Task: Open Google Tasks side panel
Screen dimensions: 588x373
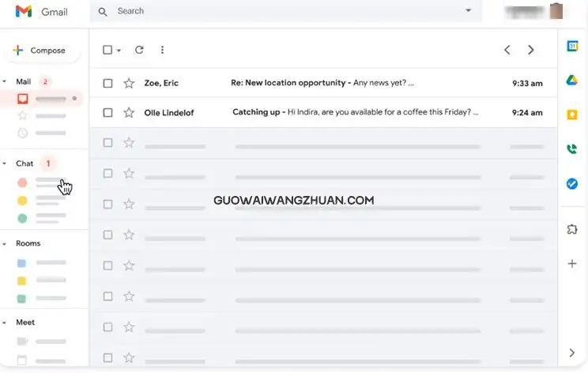Action: pos(572,183)
